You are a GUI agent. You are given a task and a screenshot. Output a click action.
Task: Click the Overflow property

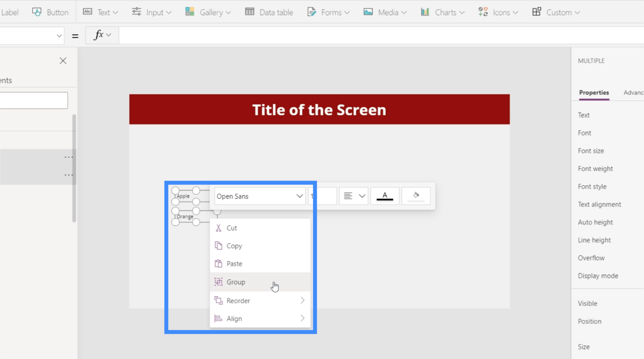pyautogui.click(x=591, y=258)
